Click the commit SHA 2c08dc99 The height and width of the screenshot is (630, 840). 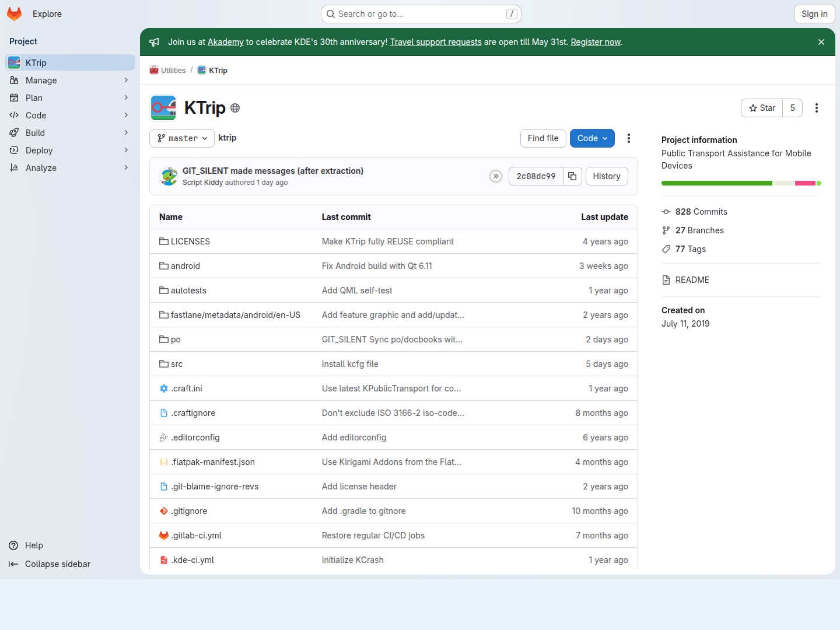coord(536,176)
